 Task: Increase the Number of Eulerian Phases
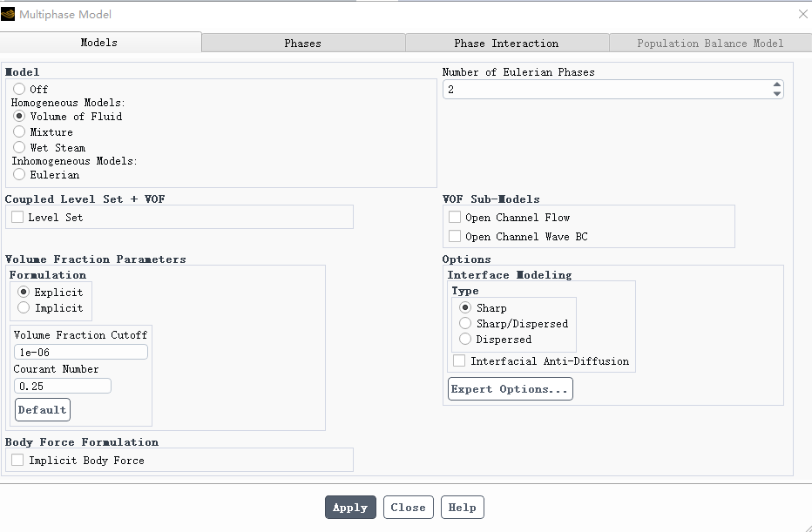[x=776, y=85]
